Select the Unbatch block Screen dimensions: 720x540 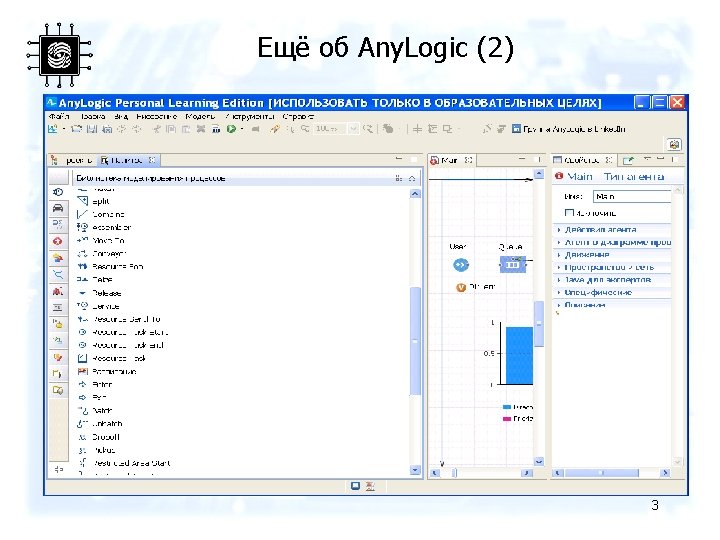click(100, 423)
